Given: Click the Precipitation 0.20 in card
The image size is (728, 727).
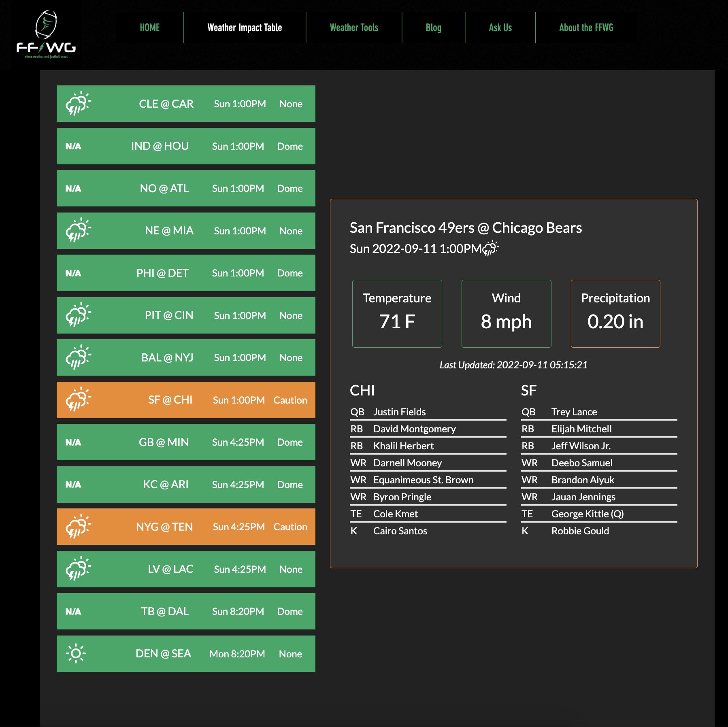Looking at the screenshot, I should 615,314.
